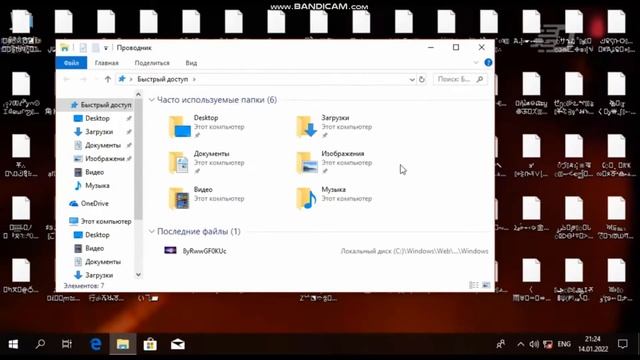Open Task View on the taskbar

67,344
